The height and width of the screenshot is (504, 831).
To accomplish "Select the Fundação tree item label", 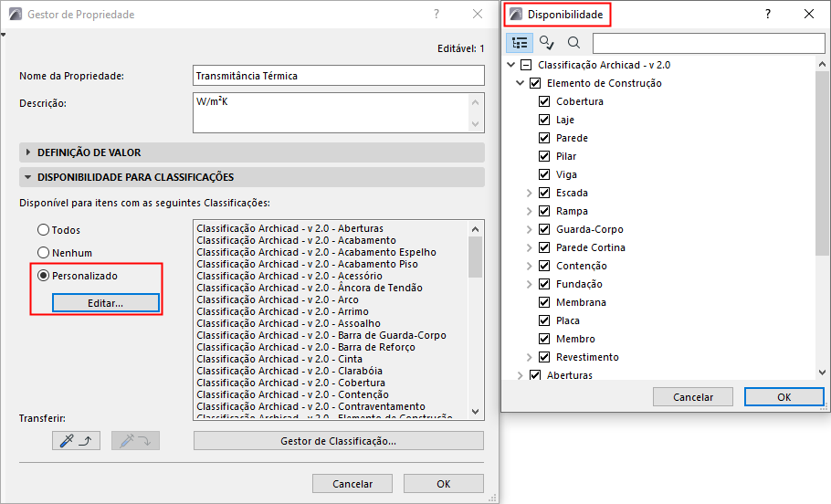I will (x=579, y=284).
